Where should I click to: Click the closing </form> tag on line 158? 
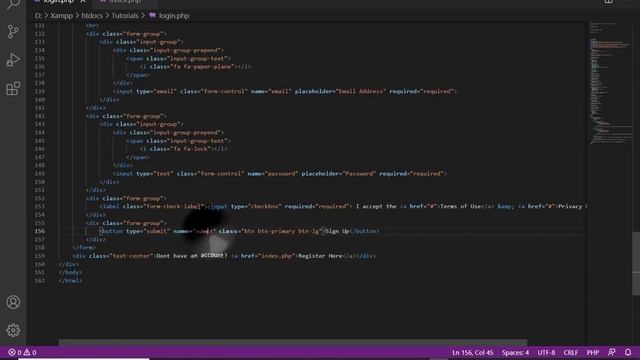pos(84,247)
